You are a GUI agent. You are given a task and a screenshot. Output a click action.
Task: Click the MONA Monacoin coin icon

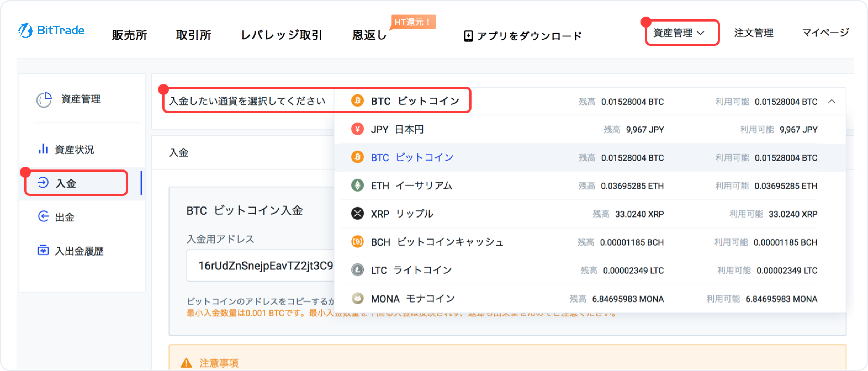357,298
